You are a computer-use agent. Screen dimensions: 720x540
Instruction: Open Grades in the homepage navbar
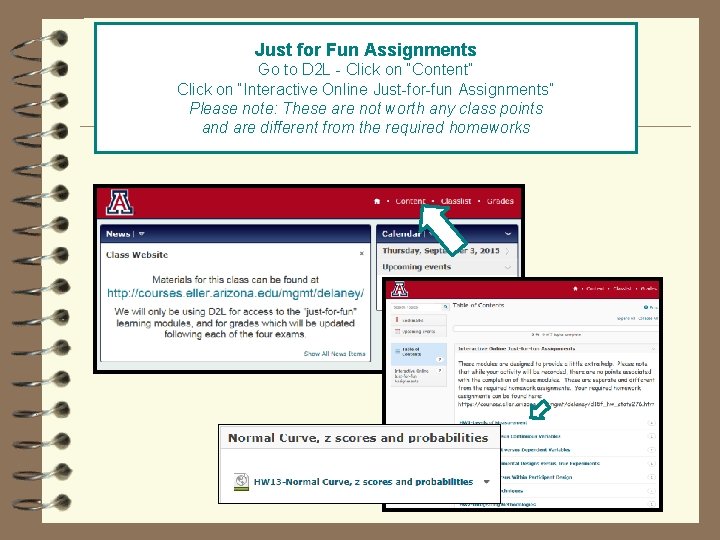click(x=500, y=201)
